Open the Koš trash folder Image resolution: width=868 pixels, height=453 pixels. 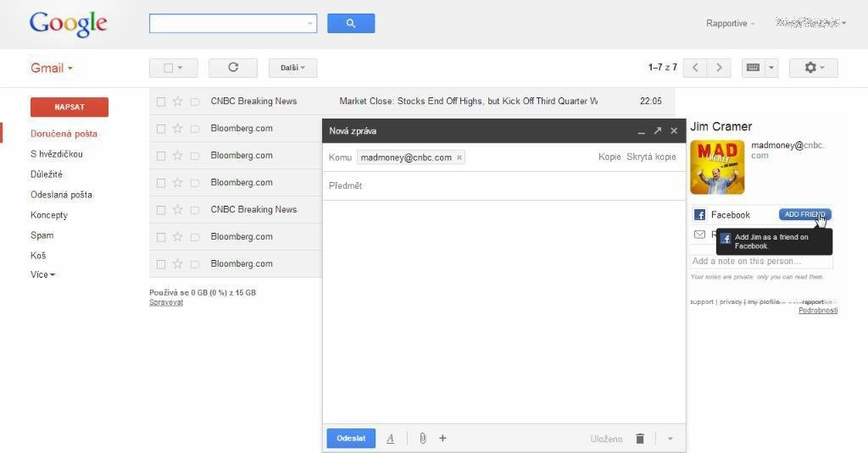(x=38, y=256)
